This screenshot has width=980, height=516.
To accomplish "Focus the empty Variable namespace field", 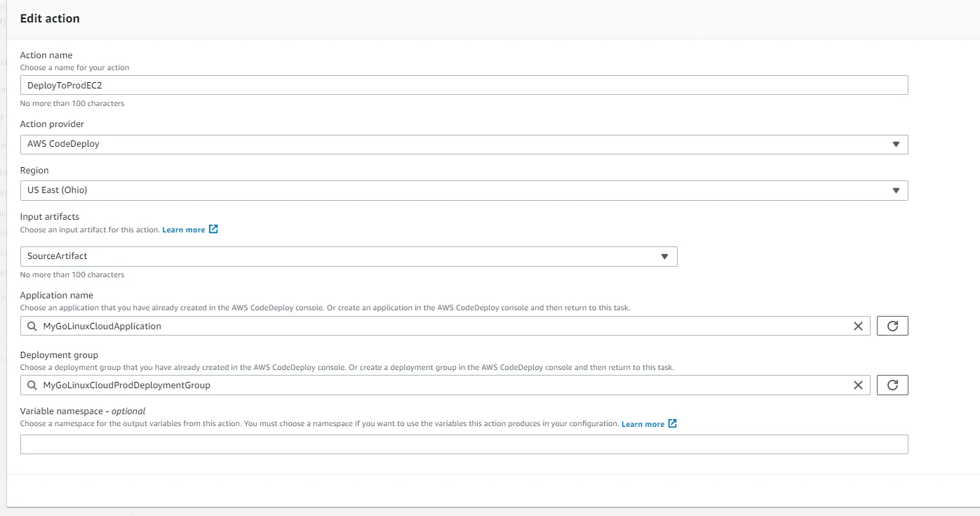I will (x=463, y=444).
